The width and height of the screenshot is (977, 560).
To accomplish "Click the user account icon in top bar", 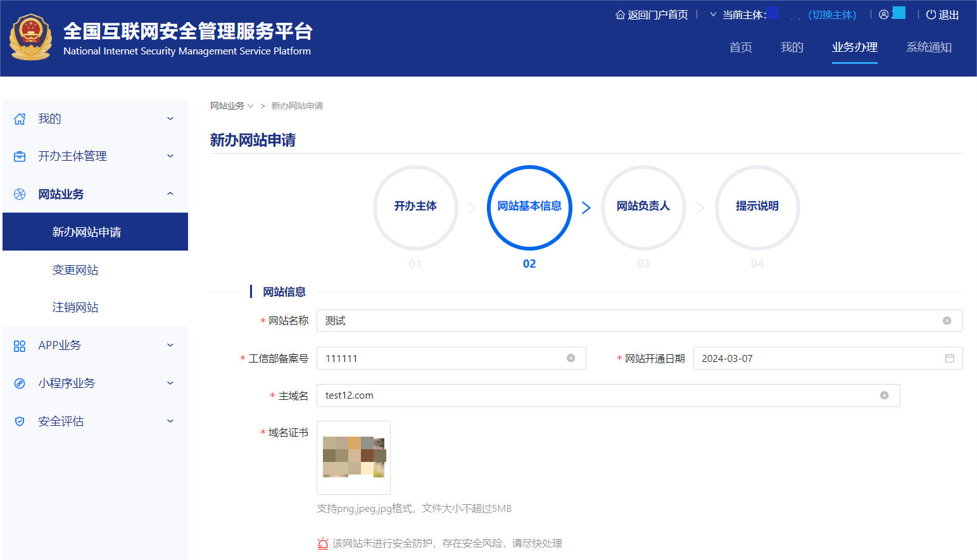I will click(x=885, y=14).
